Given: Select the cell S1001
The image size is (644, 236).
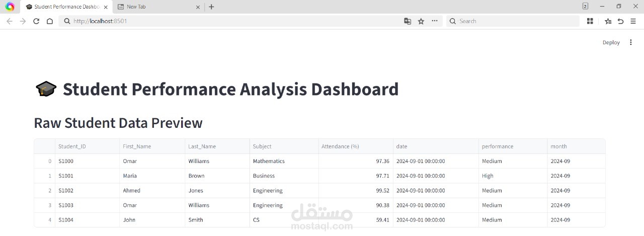Looking at the screenshot, I should click(88, 176).
